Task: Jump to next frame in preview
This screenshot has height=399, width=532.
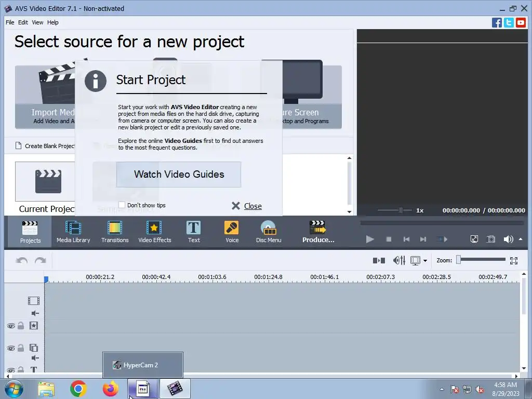Action: pos(423,239)
